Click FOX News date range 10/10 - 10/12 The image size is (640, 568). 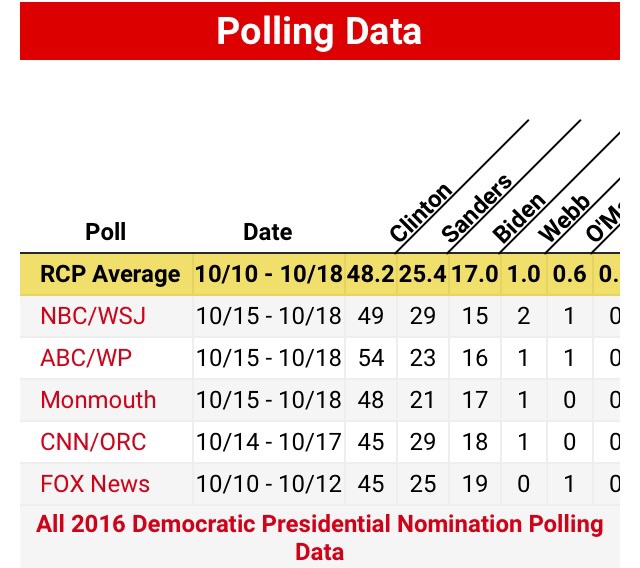pos(268,484)
